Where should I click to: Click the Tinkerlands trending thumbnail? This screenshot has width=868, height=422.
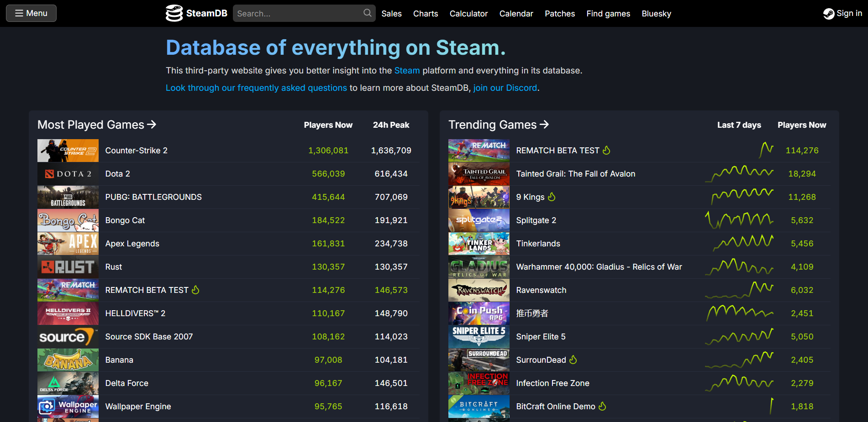pos(479,244)
